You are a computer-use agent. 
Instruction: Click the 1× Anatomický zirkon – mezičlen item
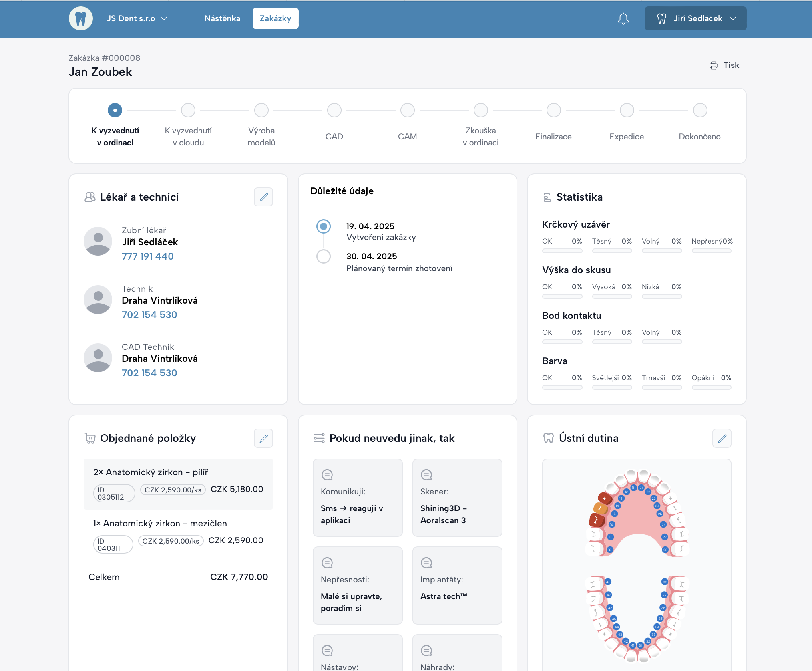click(x=178, y=535)
